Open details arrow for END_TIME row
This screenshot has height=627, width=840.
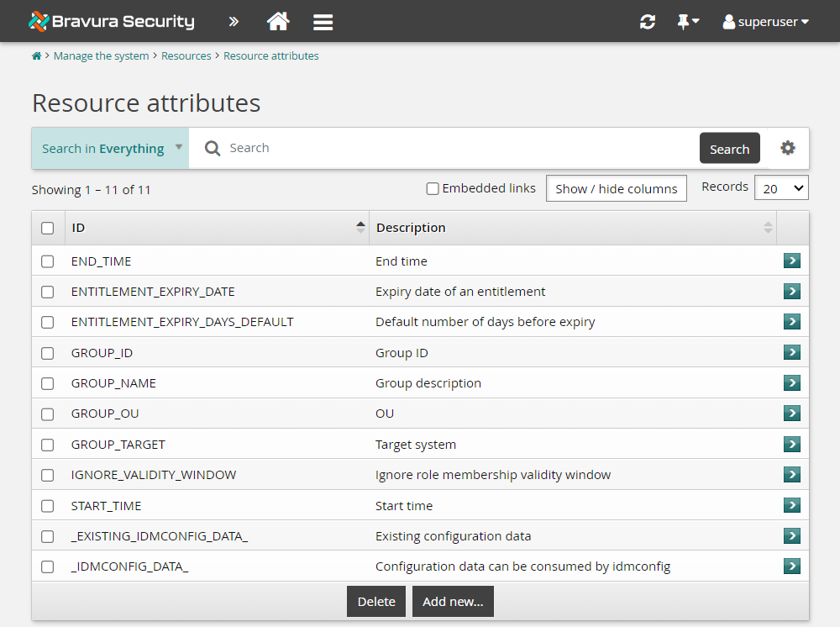[791, 261]
